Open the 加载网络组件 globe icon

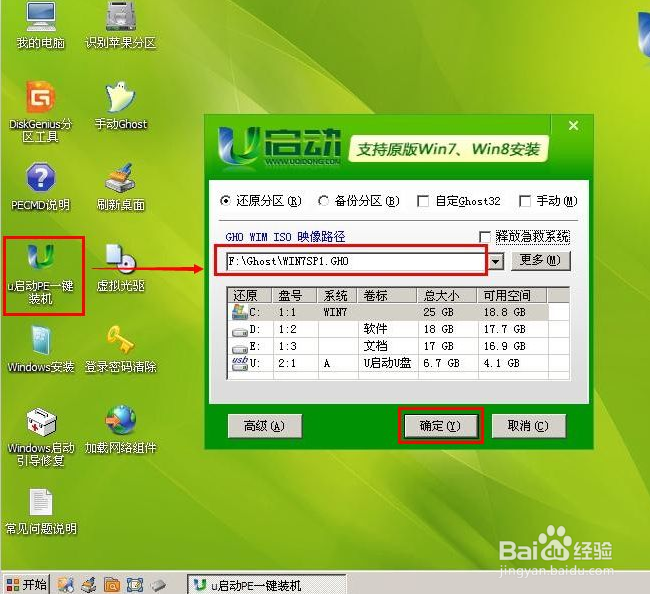click(x=121, y=430)
